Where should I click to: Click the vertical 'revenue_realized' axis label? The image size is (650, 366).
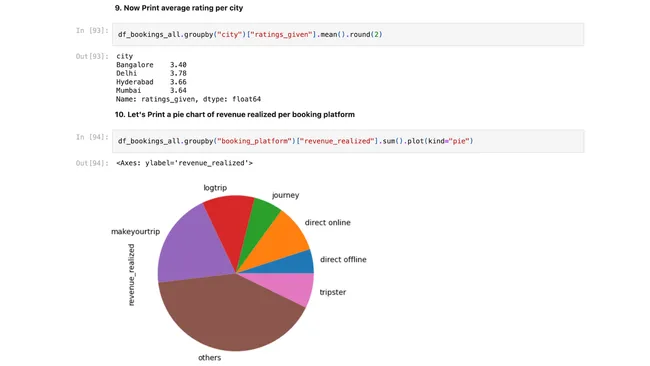(131, 275)
